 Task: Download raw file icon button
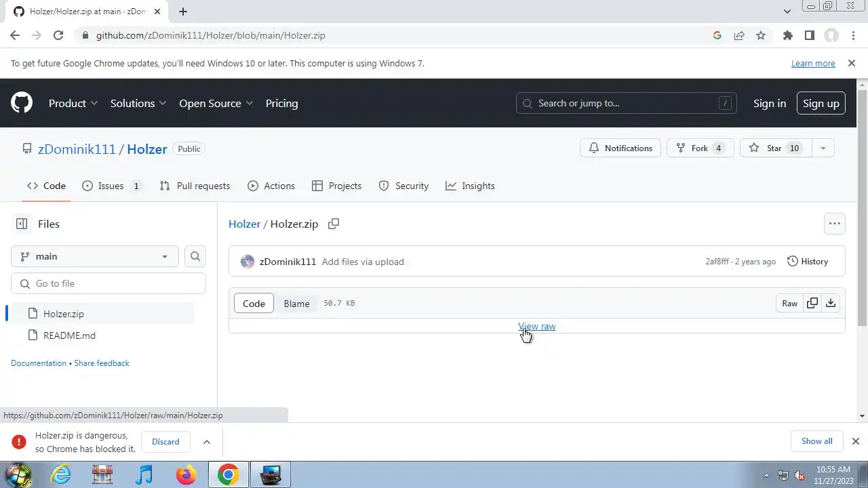(x=831, y=303)
